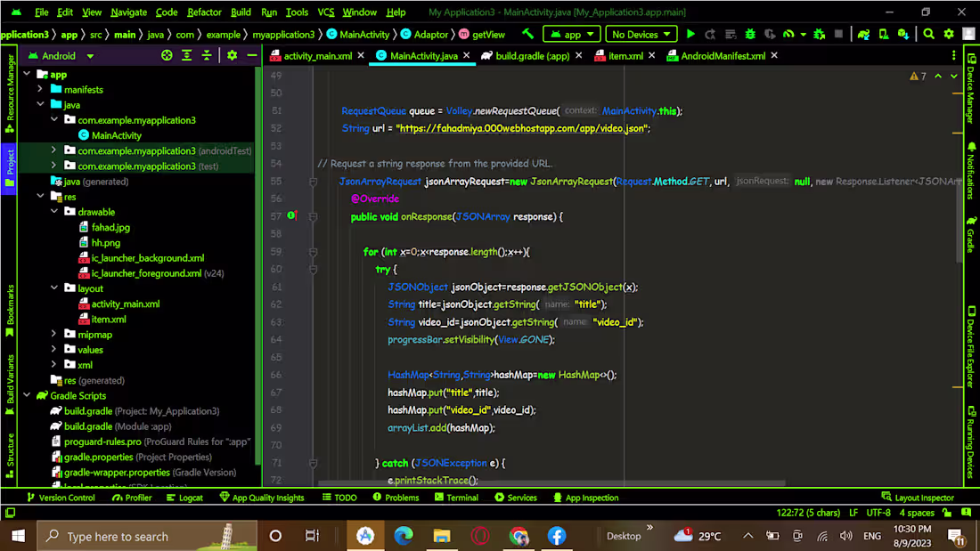980x551 pixels.
Task: Open the Refactor menu
Action: point(204,12)
